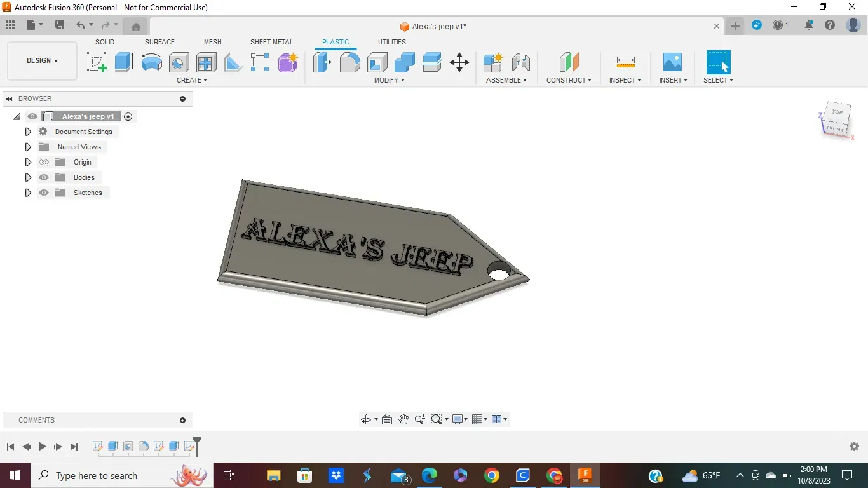Open the Measure tool

click(625, 62)
